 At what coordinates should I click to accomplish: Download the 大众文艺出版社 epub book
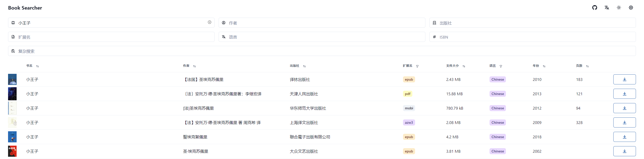(624, 151)
